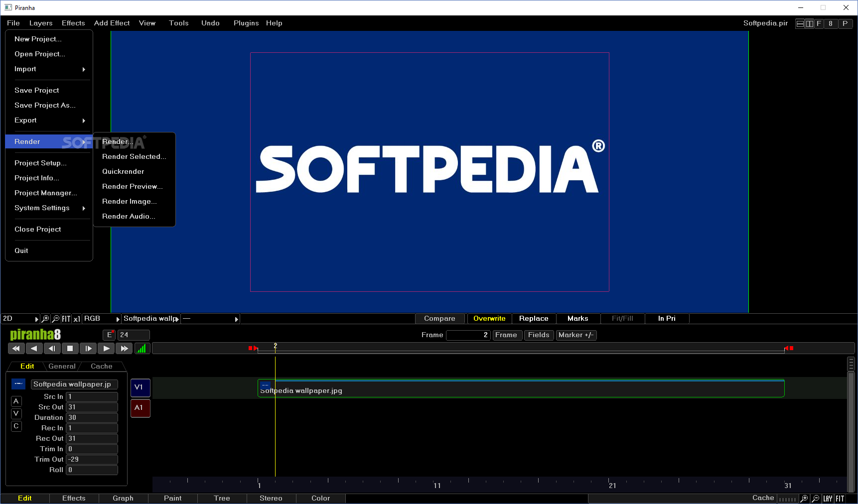The height and width of the screenshot is (504, 858).
Task: Zoom in the timeline with magnifier plus
Action: [804, 499]
